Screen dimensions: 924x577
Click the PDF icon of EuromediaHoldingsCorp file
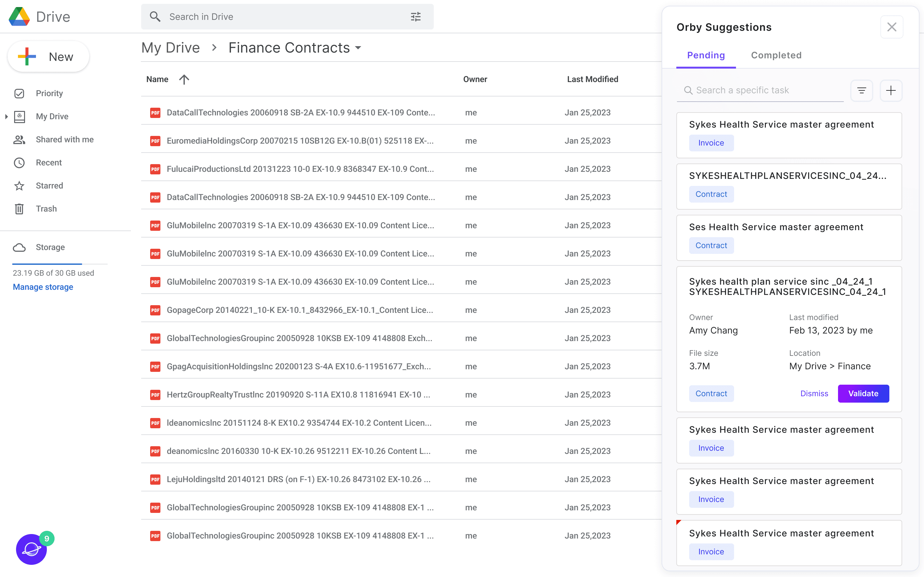click(x=155, y=141)
